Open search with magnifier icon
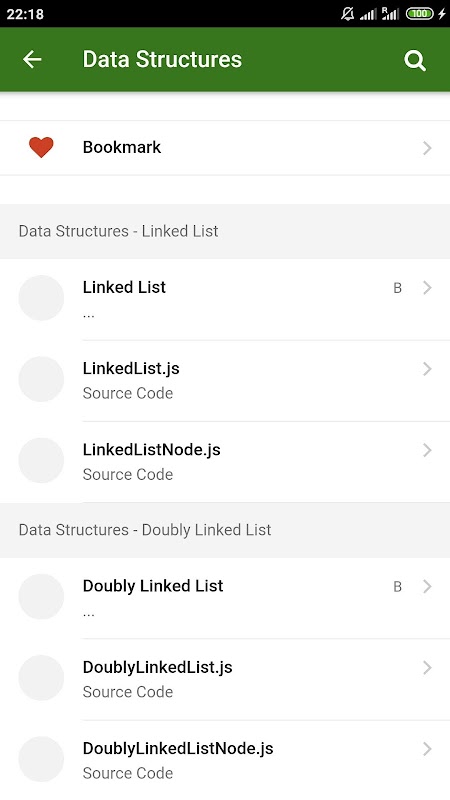Screen dimensions: 450x800 tap(415, 61)
